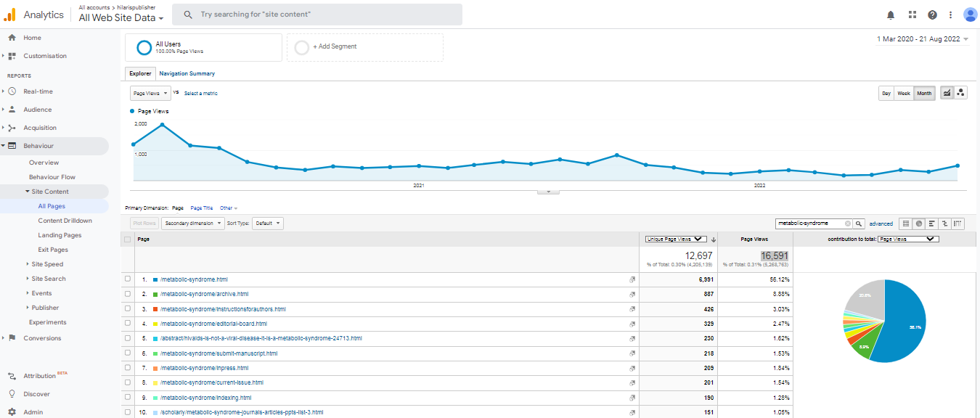Open the Google apps grid icon
The image size is (980, 418).
click(x=912, y=15)
